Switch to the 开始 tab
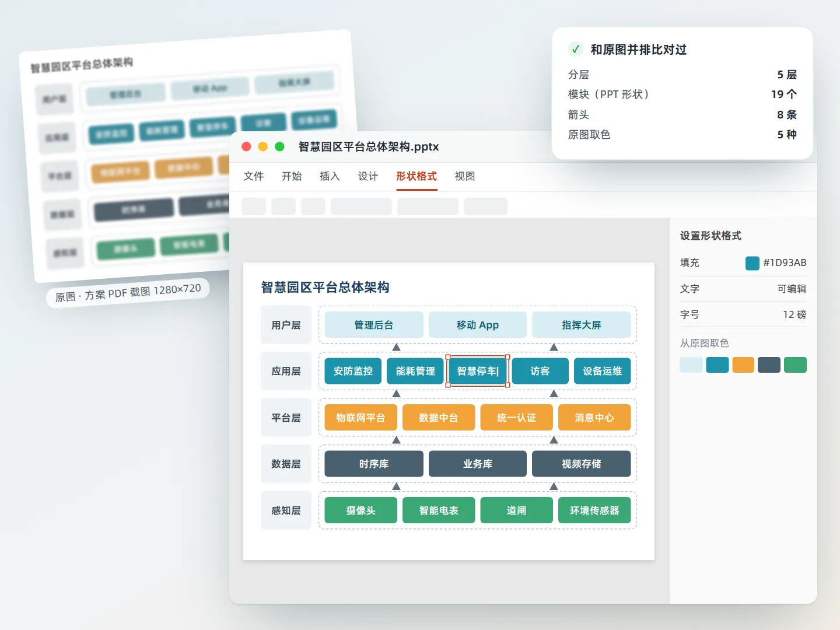The image size is (840, 630). (x=292, y=176)
